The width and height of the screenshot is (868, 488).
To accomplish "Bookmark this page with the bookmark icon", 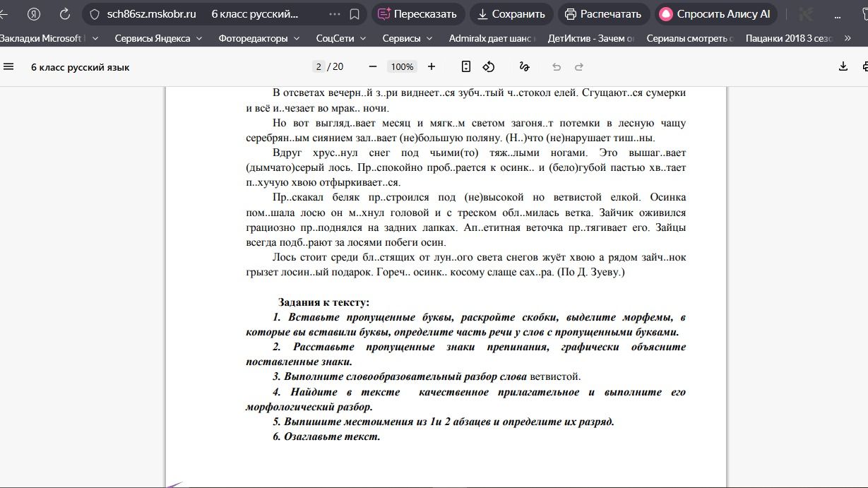I will 355,14.
